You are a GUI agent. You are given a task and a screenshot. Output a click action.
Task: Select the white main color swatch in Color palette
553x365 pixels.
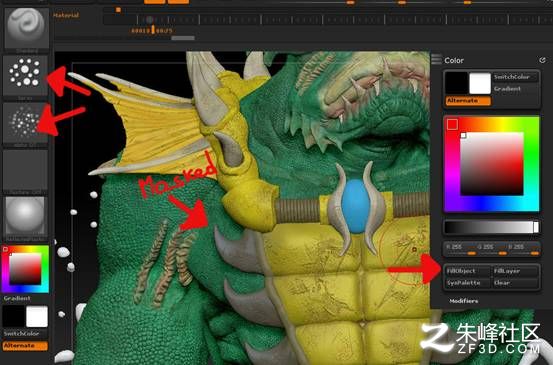point(480,83)
